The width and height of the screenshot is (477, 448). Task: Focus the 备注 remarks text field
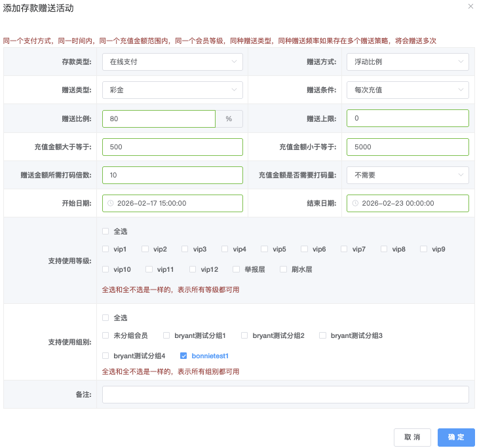[285, 395]
